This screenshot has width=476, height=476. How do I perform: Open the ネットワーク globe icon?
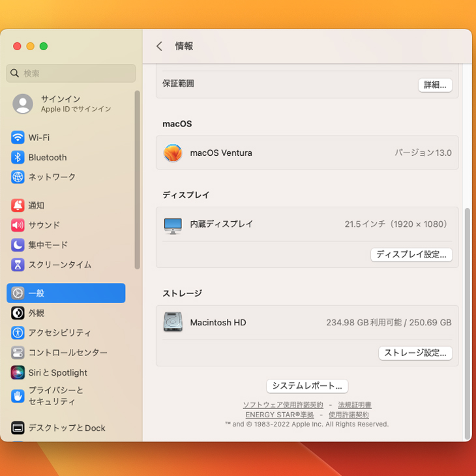[18, 177]
